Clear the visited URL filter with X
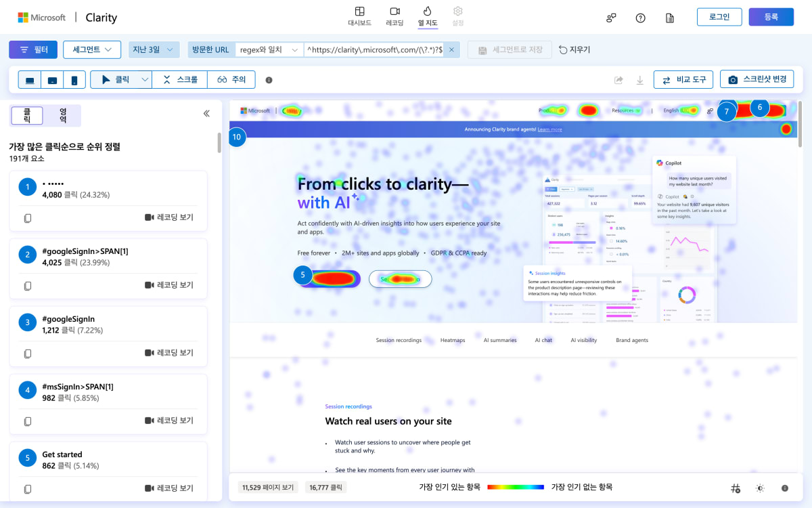This screenshot has width=812, height=508. click(x=451, y=49)
